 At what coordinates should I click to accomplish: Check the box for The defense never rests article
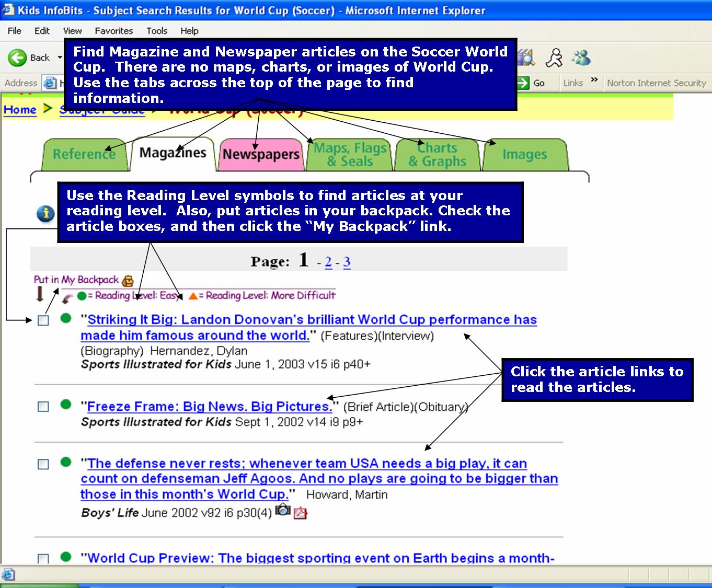[x=43, y=464]
